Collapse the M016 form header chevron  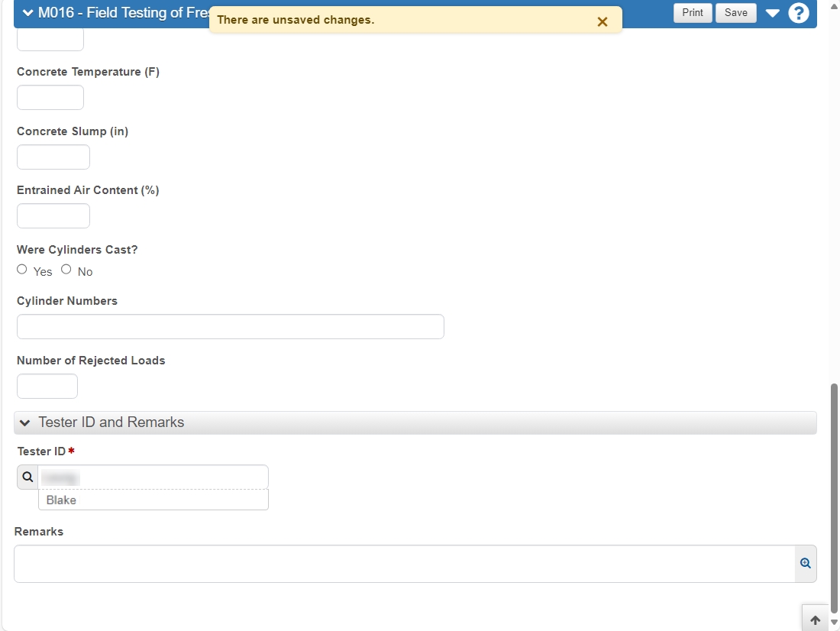pos(27,13)
